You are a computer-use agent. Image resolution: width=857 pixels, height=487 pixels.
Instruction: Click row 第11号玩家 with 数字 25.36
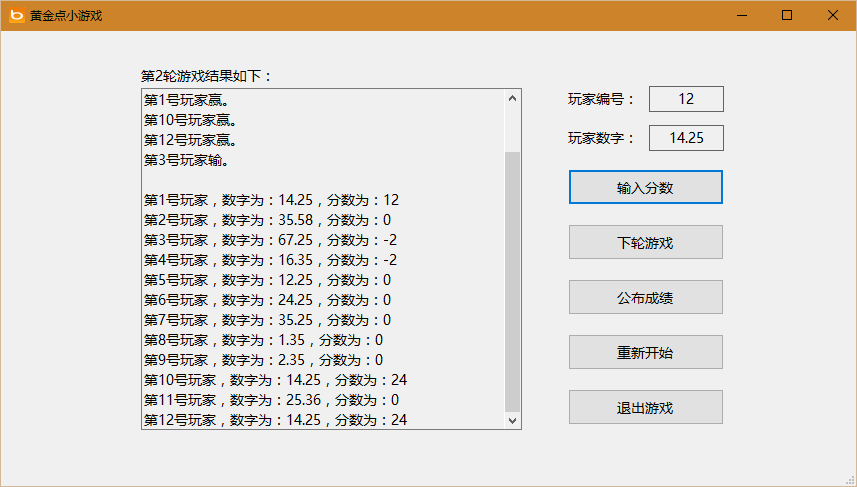click(x=272, y=400)
